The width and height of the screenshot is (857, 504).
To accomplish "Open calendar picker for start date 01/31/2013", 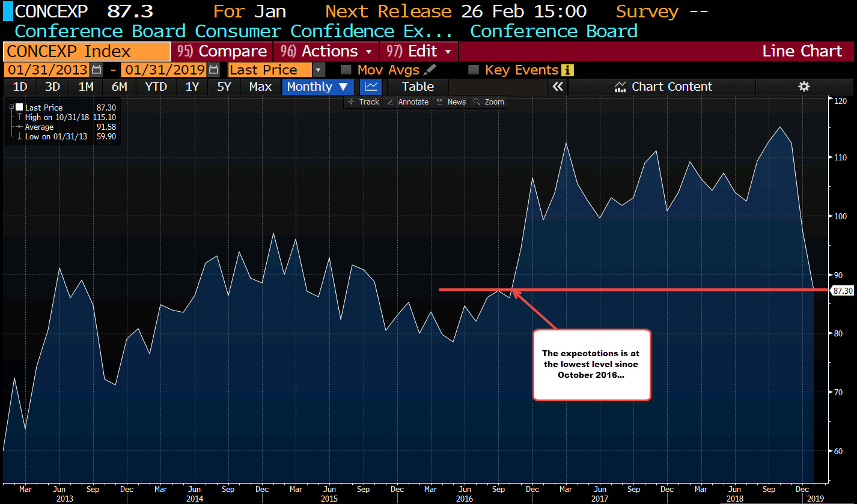I will pos(97,70).
